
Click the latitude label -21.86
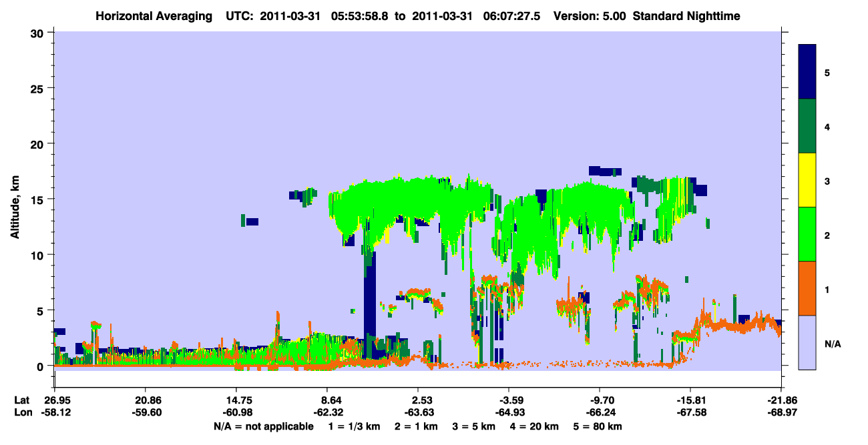coord(781,400)
